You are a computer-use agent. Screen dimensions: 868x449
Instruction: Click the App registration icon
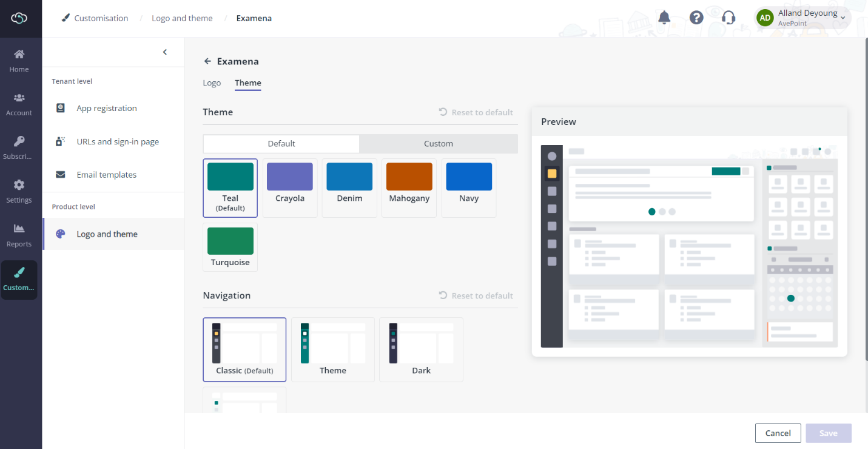point(60,108)
